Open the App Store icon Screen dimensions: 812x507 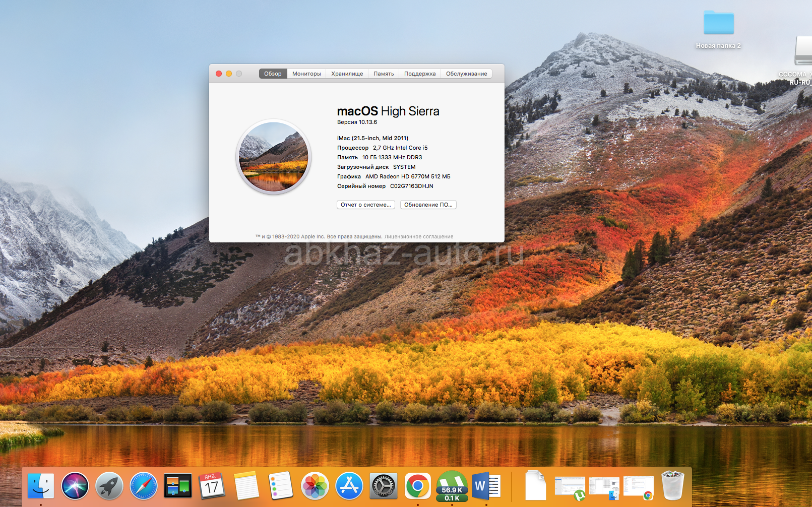pos(349,486)
